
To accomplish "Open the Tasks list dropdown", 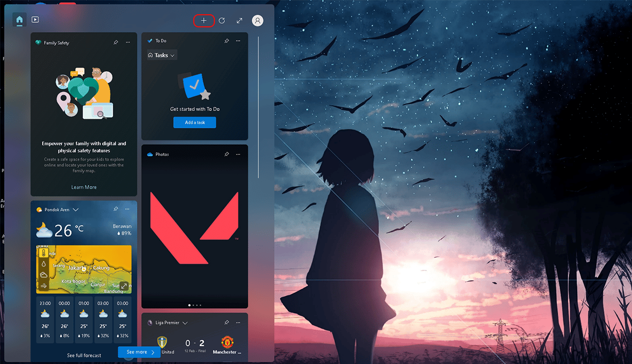I will tap(162, 55).
